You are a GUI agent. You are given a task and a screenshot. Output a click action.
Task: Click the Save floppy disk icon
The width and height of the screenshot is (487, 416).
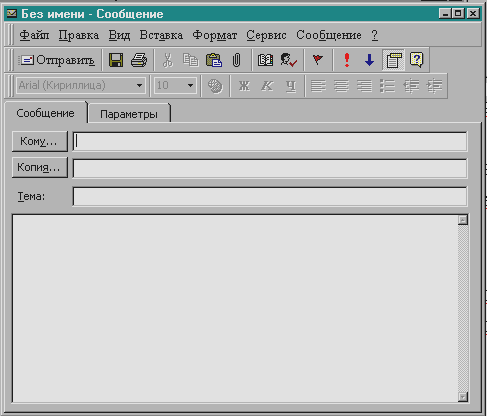pyautogui.click(x=116, y=60)
